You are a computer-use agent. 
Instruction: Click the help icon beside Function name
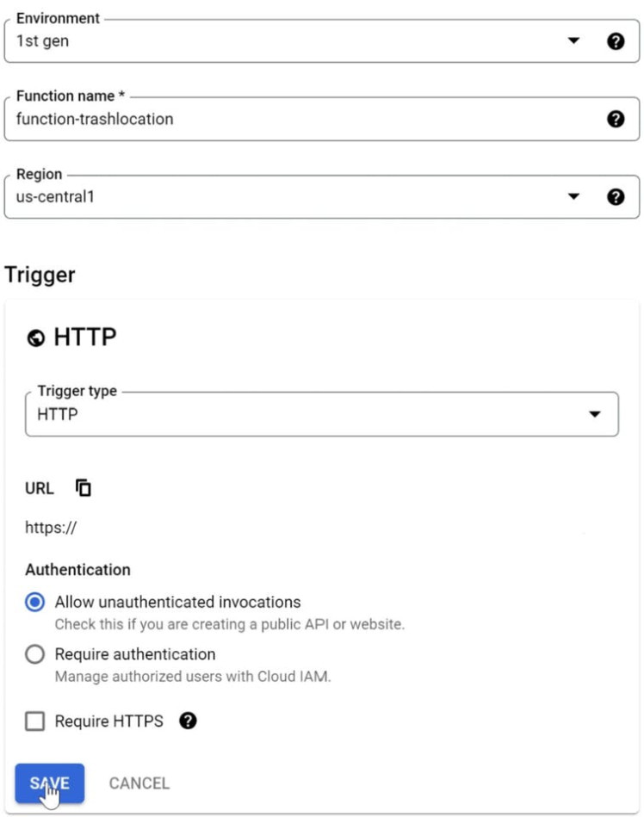(x=616, y=119)
